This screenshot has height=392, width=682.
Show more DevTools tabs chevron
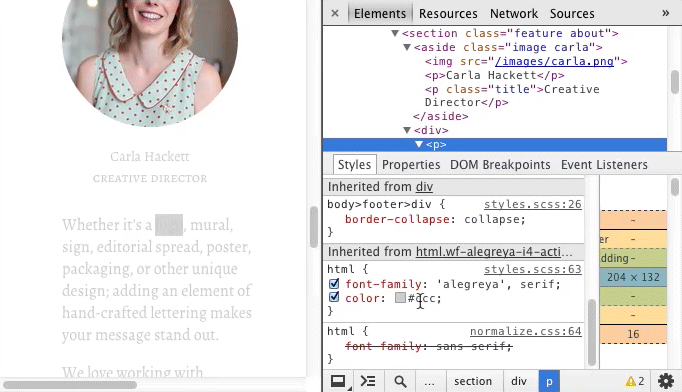665,13
